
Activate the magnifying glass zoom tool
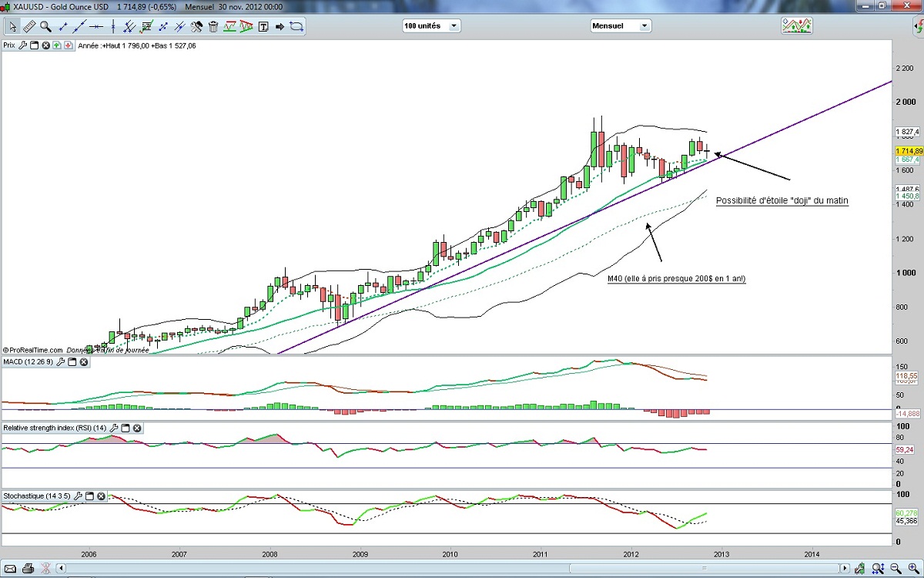click(45, 26)
